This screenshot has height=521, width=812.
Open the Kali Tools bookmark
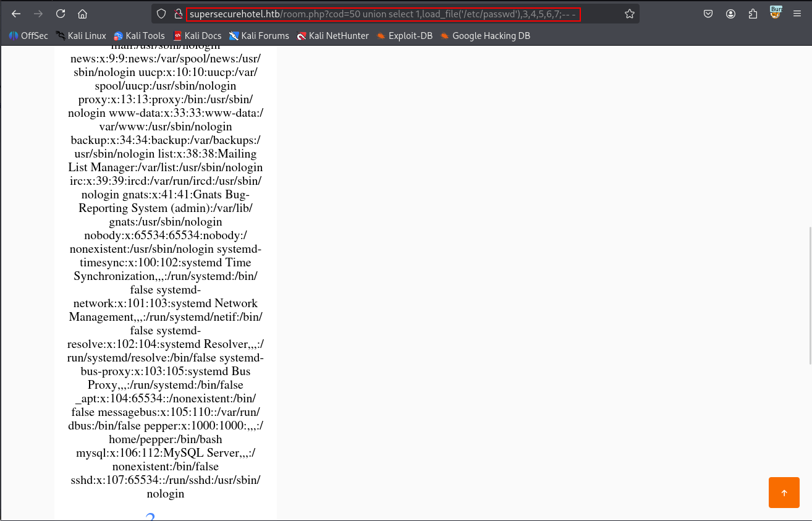coord(139,36)
